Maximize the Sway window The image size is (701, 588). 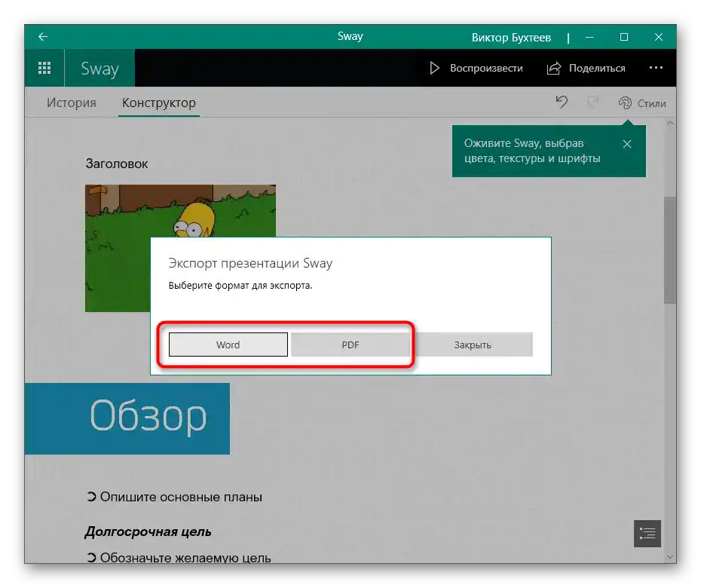click(624, 37)
